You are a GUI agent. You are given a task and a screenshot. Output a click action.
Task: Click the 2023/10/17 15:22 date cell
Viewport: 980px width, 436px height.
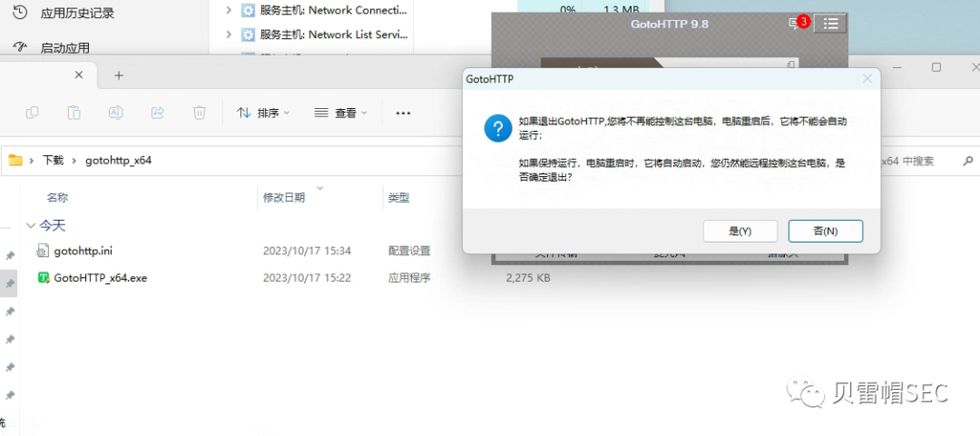tap(307, 278)
